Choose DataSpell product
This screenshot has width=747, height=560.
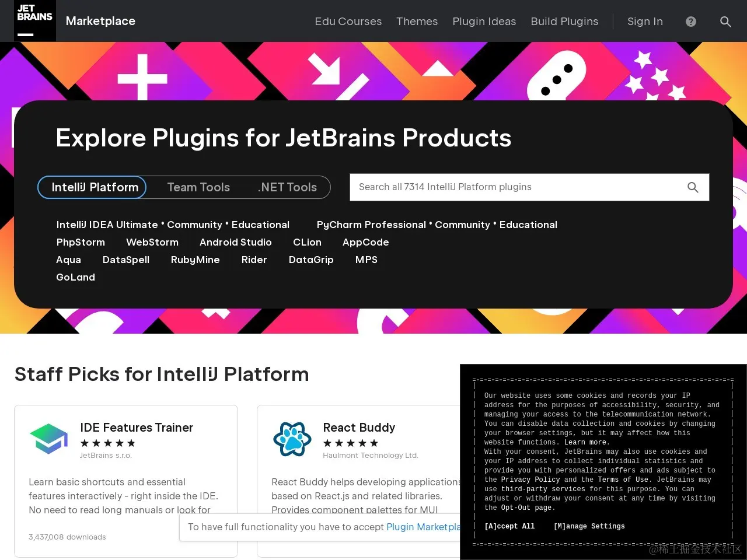[126, 260]
